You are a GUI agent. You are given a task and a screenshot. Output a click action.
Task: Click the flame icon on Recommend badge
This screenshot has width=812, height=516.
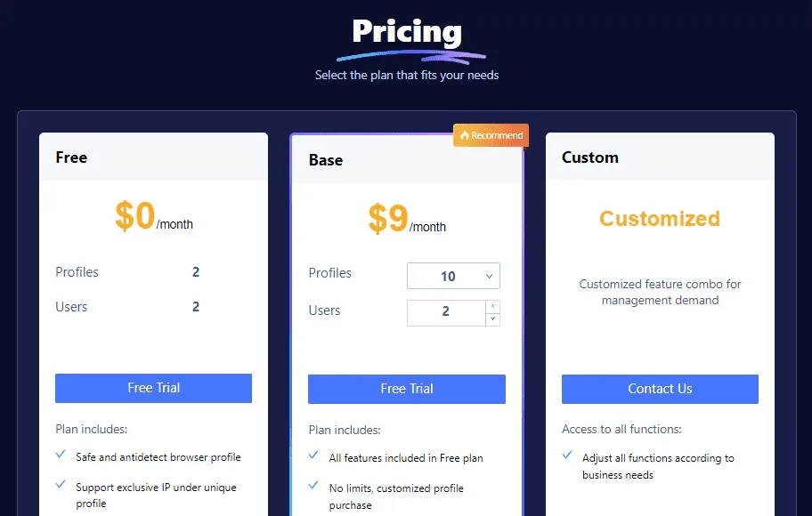point(464,135)
